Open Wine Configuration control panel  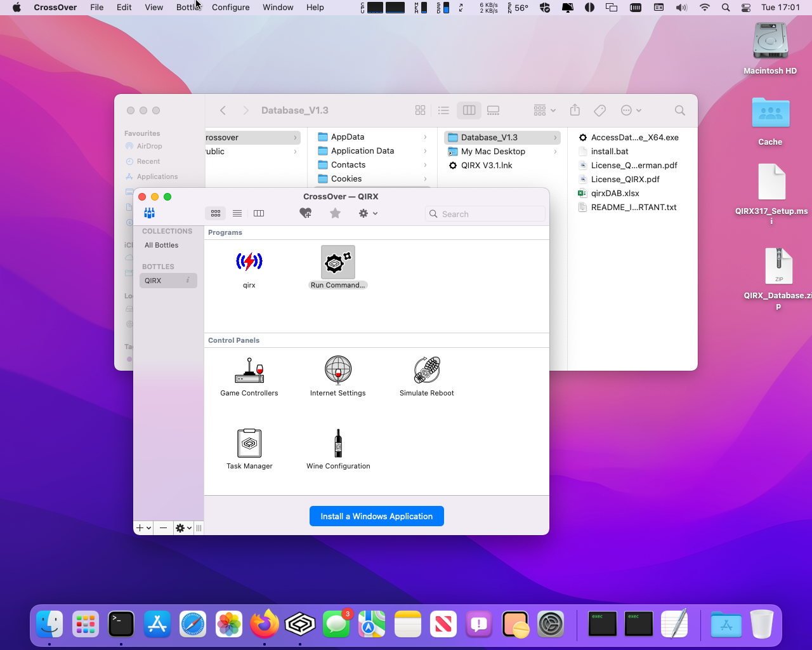tap(338, 443)
